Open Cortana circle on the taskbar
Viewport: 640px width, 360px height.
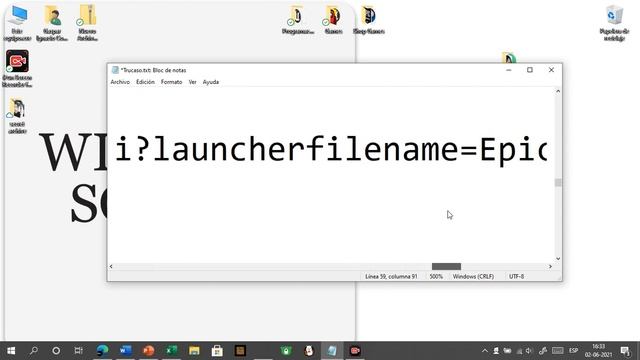click(x=56, y=351)
